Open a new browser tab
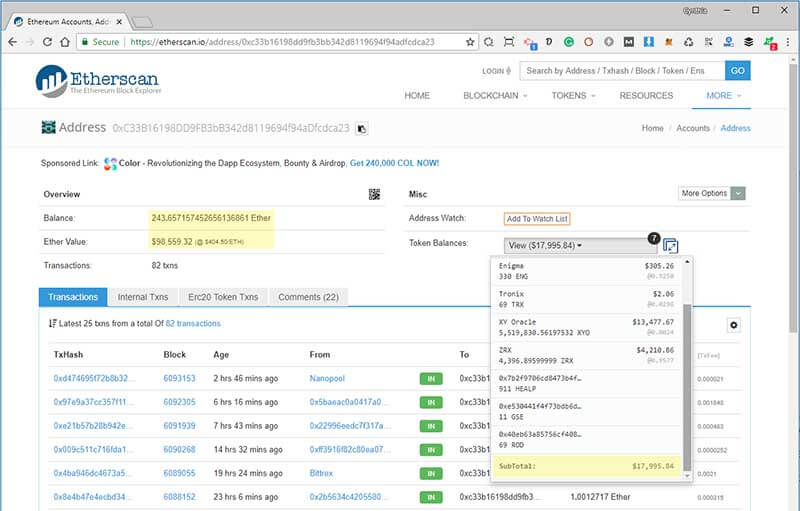Image resolution: width=800 pixels, height=511 pixels. 142,22
